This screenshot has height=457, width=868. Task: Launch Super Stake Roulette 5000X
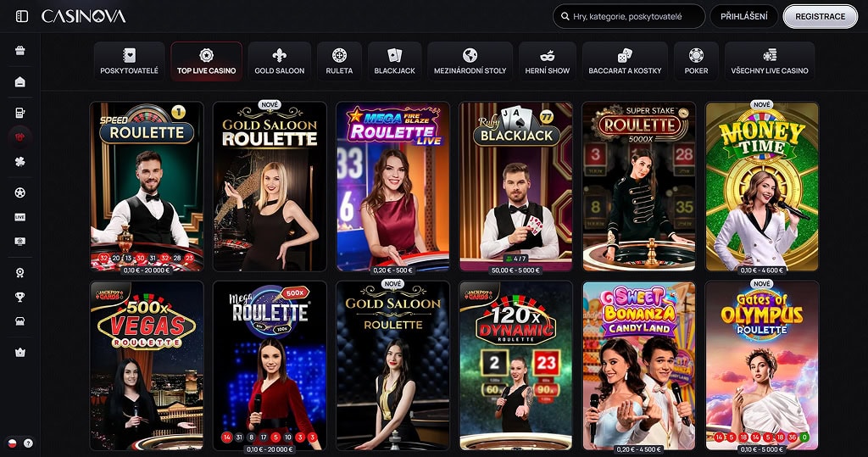[639, 187]
